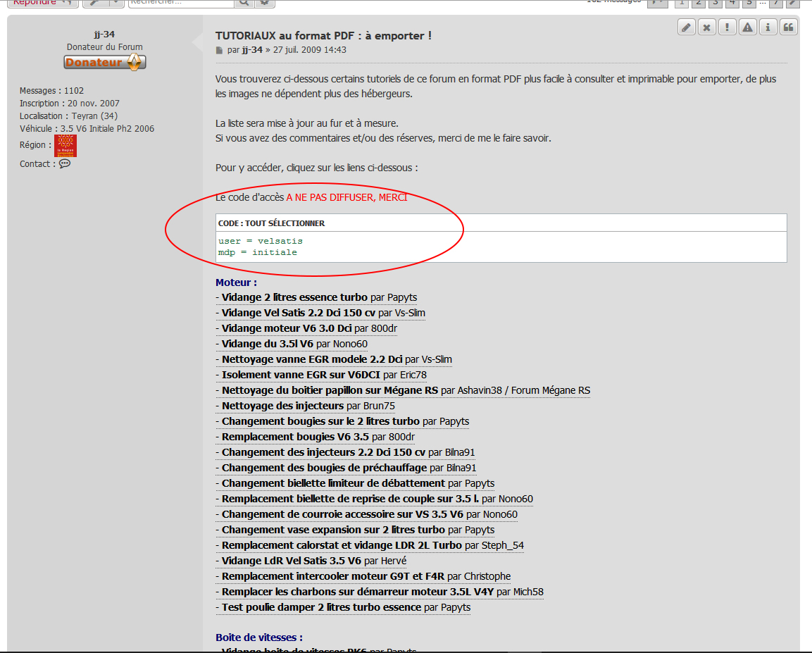This screenshot has height=653, width=812.
Task: Click the edit post pencil icon
Action: pos(687,27)
